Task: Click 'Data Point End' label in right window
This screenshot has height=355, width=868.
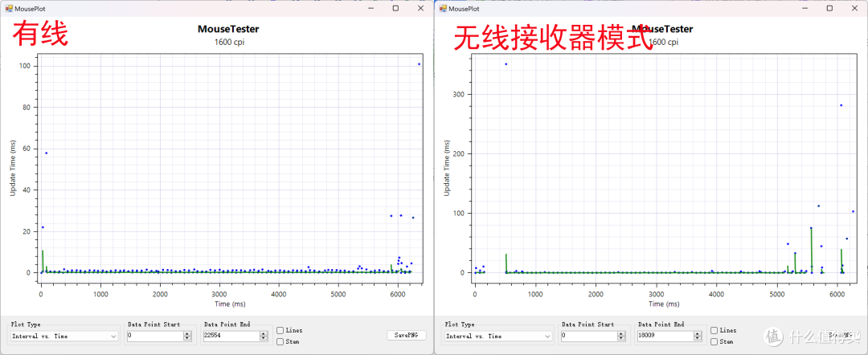Action: point(661,324)
